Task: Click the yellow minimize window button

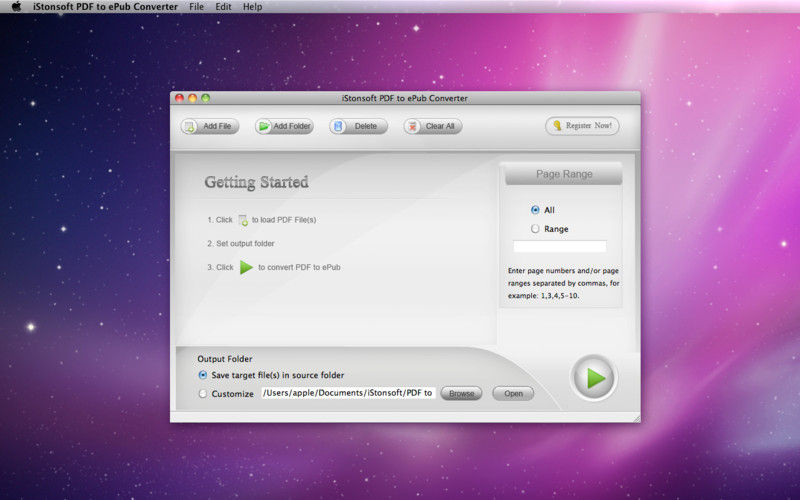Action: [x=192, y=98]
